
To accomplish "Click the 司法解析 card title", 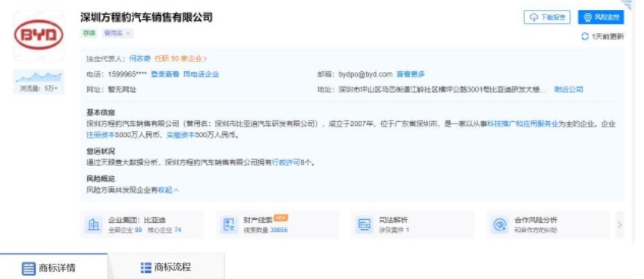I will 393,220.
